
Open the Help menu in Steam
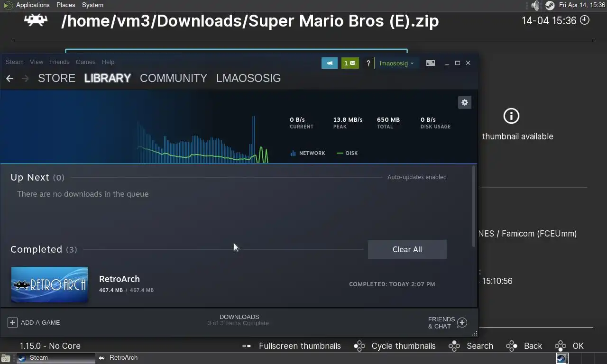pos(108,62)
